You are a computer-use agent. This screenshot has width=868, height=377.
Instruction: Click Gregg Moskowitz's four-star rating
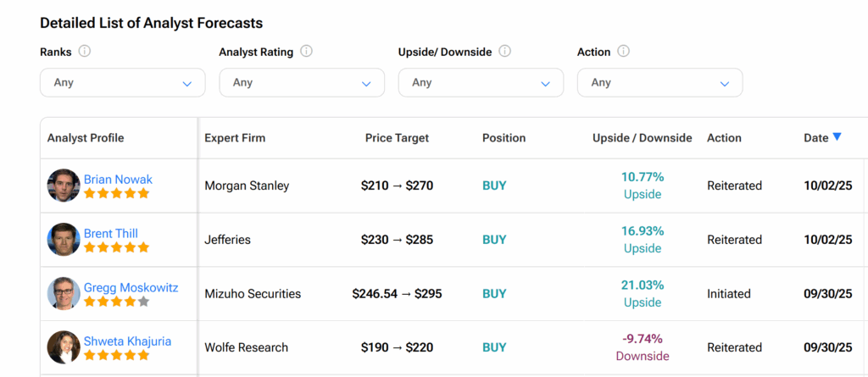coord(116,302)
